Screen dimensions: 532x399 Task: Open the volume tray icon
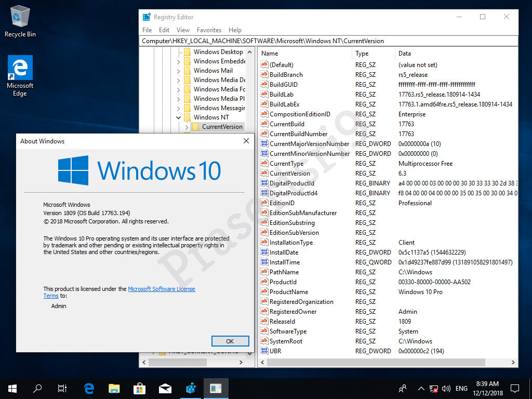[x=446, y=389]
